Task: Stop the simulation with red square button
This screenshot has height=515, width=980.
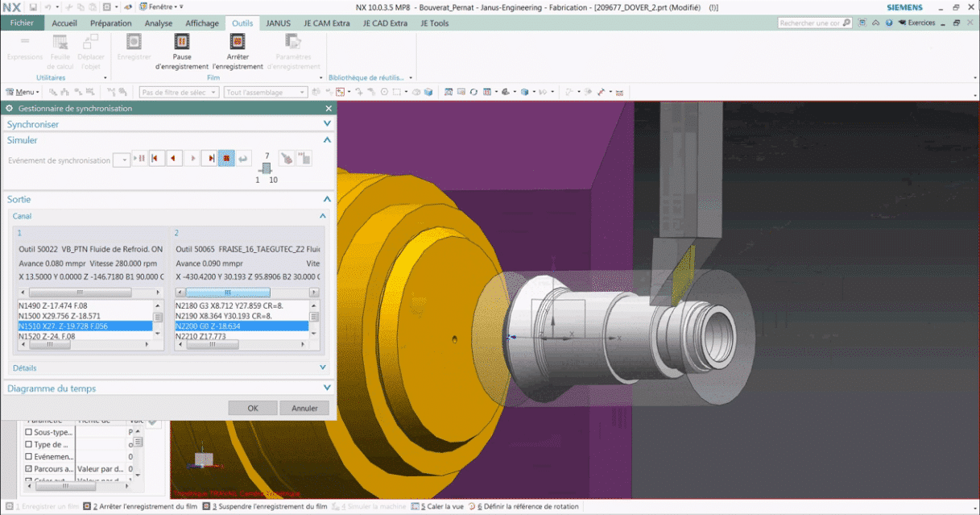Action: [227, 160]
